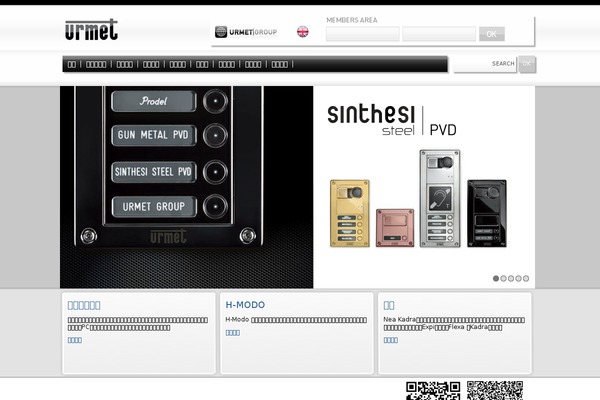600x400 pixels.
Task: Click the silver steel door panel image
Action: 440,198
